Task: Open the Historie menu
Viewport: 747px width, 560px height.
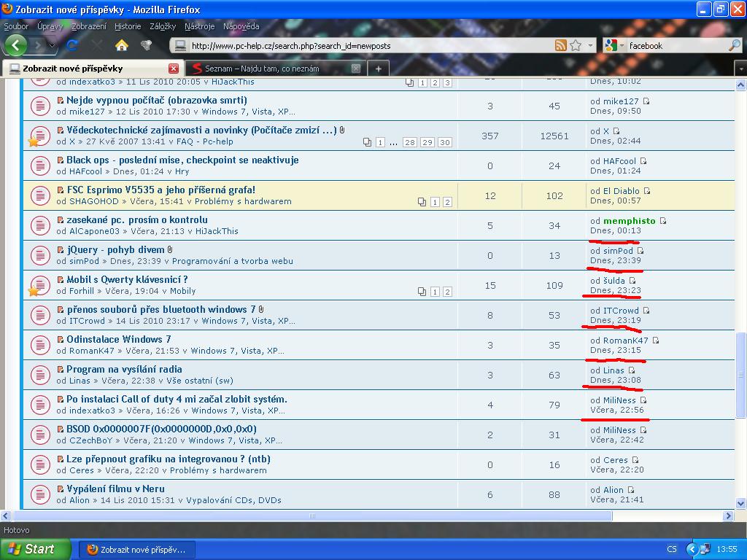Action: coord(128,26)
